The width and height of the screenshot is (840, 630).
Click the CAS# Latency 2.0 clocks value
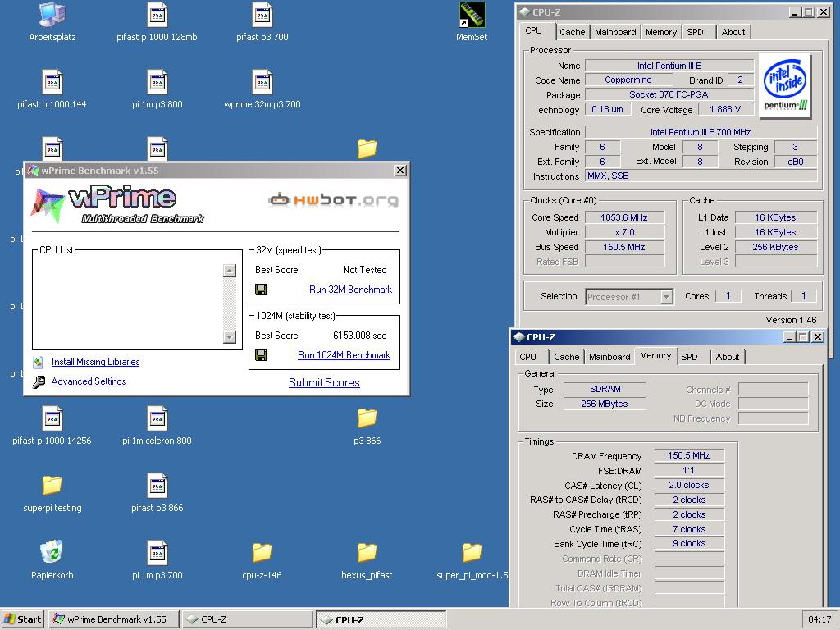(689, 485)
